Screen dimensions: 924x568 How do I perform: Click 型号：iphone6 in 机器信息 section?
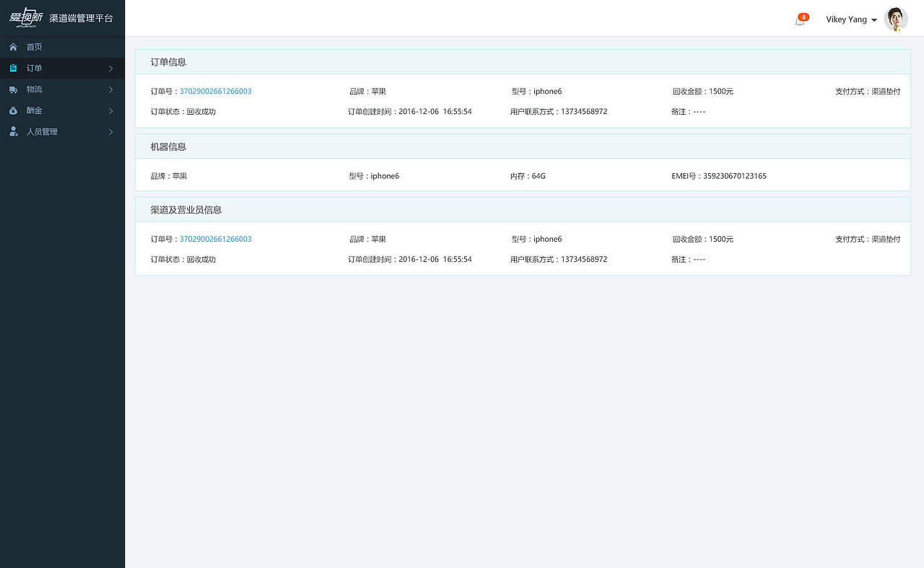(374, 176)
